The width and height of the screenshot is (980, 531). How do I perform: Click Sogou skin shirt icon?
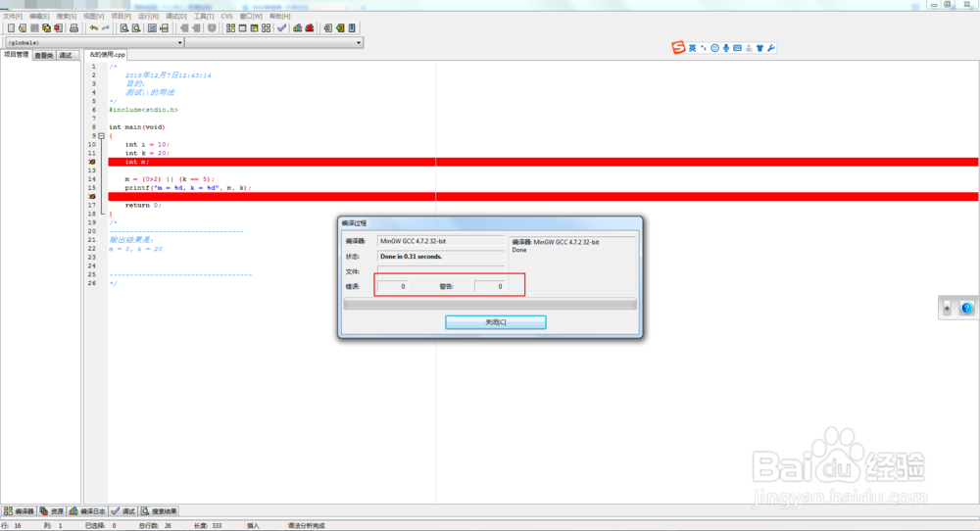tap(760, 48)
